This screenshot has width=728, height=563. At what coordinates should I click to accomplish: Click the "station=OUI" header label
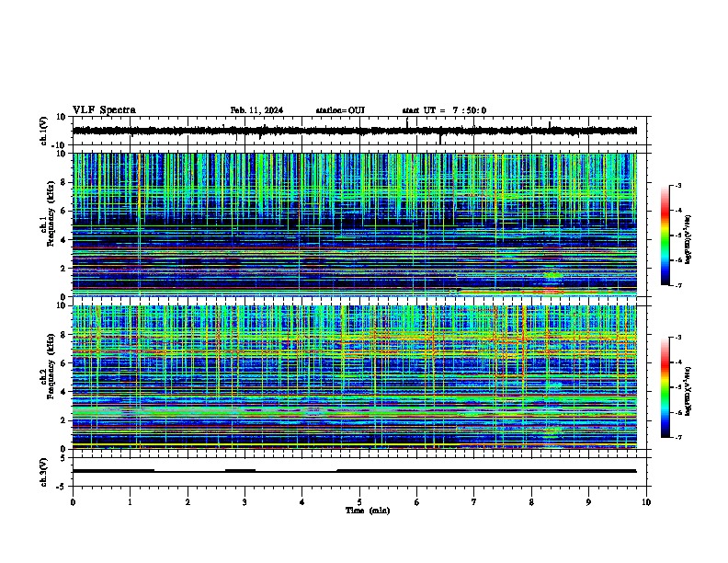tap(340, 110)
